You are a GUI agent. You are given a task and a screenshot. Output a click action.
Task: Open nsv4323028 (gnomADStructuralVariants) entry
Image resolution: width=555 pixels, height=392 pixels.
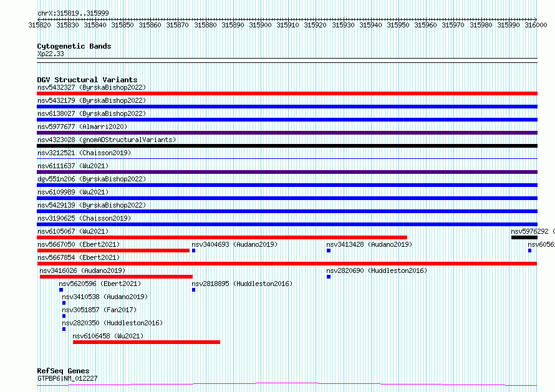[x=107, y=140]
